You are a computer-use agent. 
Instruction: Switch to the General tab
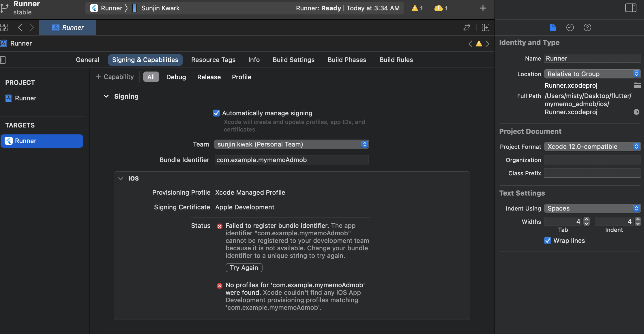pos(87,60)
